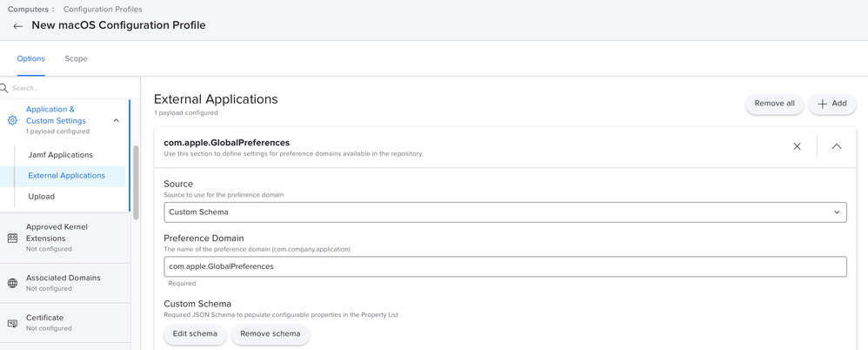Viewport: 868px width, 350px height.
Task: Open the Source dropdown showing Custom Schema
Action: tap(504, 212)
